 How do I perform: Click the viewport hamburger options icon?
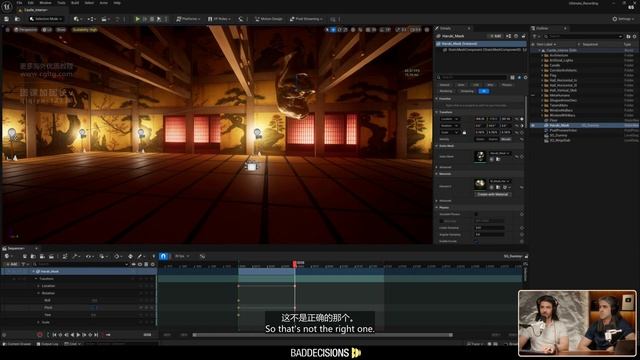(7, 30)
